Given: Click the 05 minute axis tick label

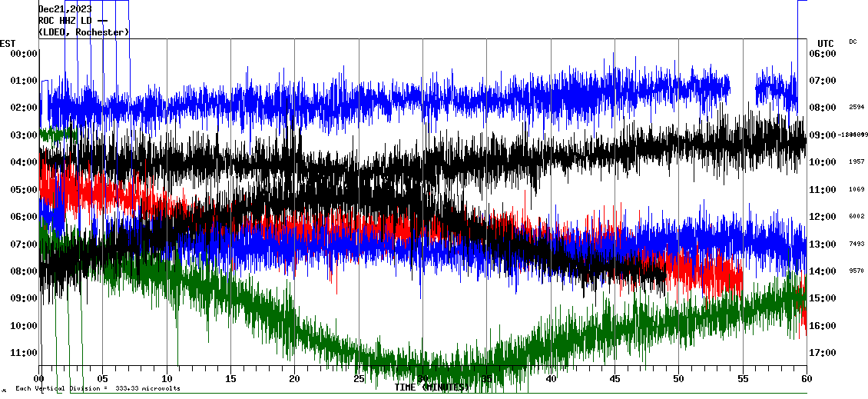Looking at the screenshot, I should (103, 379).
